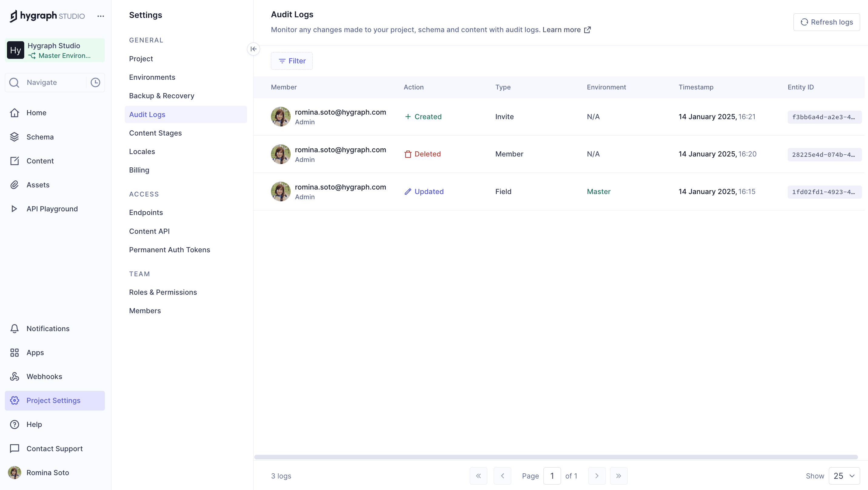
Task: Open the Schema section from sidebar
Action: pos(40,136)
